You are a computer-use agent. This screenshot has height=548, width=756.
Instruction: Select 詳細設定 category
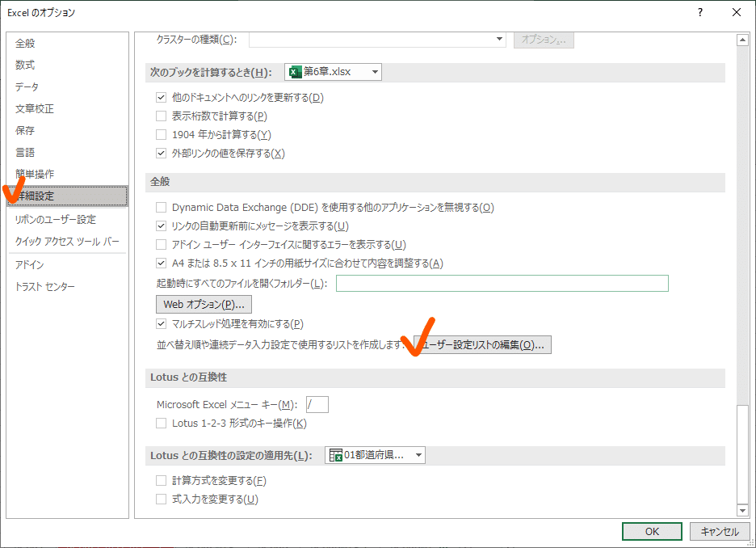coord(68,196)
